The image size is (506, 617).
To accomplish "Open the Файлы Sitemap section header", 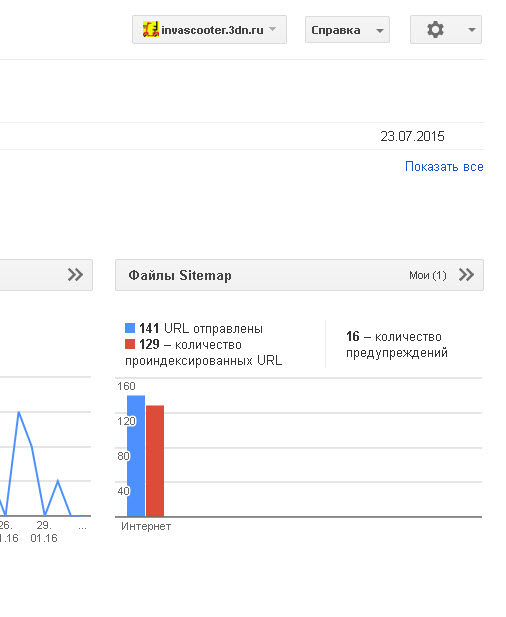I will tap(180, 275).
